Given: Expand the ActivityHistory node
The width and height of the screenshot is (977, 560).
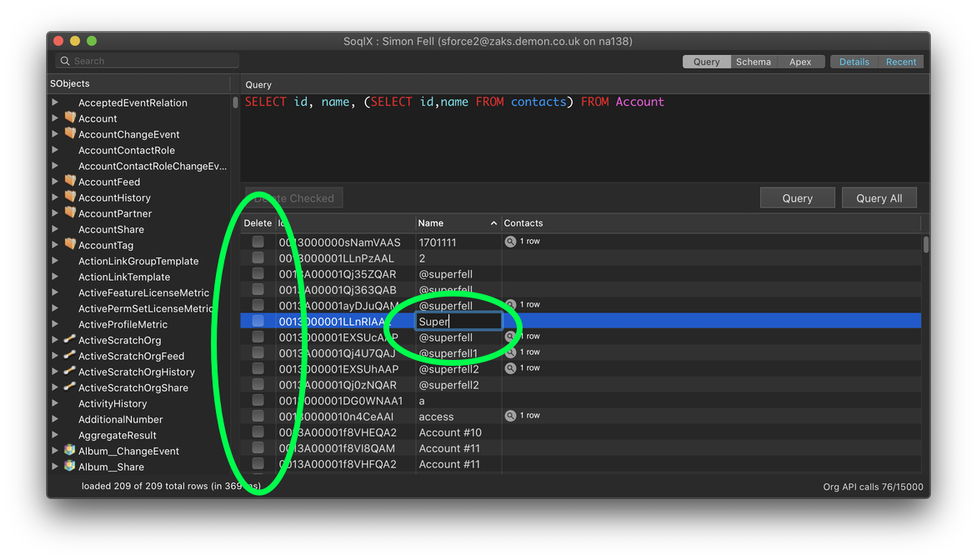Looking at the screenshot, I should (56, 403).
